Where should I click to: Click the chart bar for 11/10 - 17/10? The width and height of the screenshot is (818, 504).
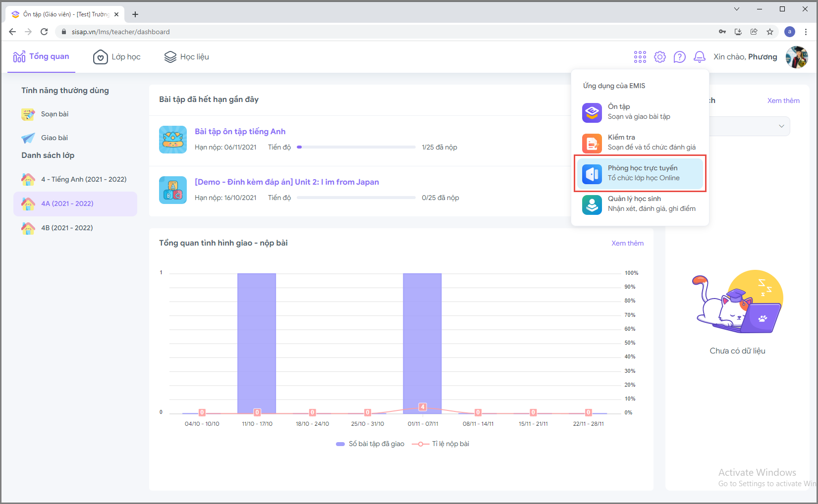coord(257,344)
